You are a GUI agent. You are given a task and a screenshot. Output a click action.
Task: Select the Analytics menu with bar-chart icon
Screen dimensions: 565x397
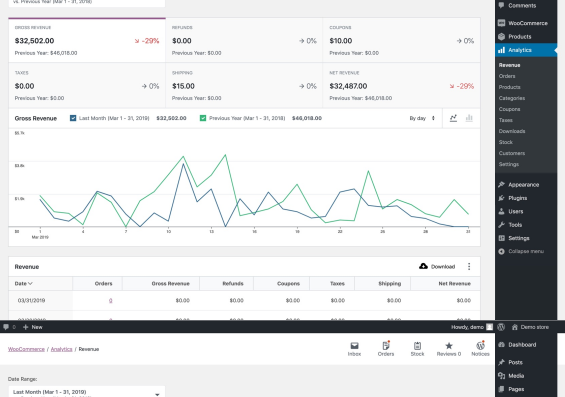(526, 50)
